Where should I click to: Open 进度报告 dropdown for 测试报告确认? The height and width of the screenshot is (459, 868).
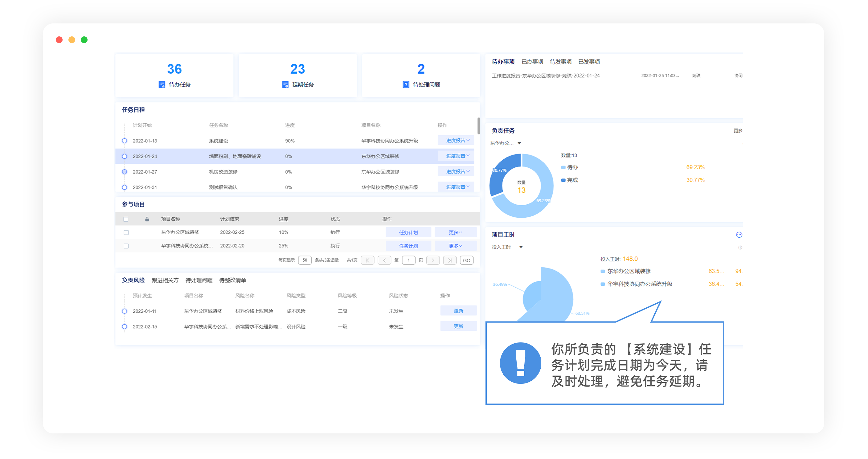(456, 187)
